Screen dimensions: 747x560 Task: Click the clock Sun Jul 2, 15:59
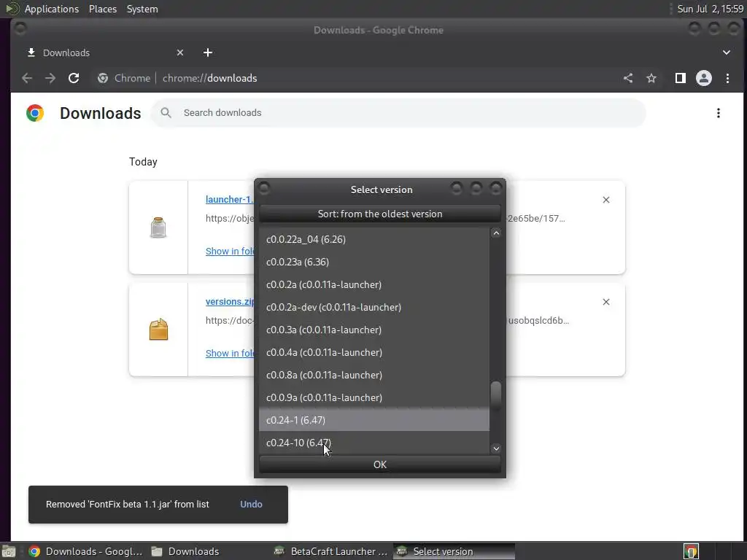pyautogui.click(x=711, y=9)
